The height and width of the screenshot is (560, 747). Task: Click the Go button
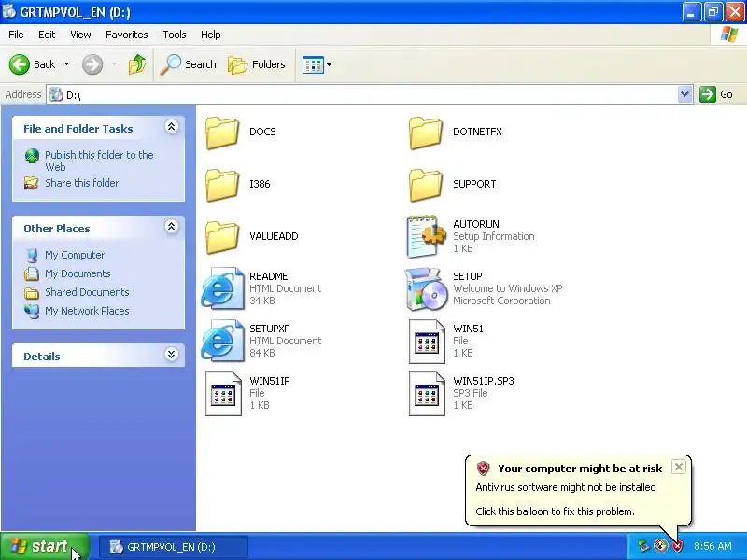(716, 94)
